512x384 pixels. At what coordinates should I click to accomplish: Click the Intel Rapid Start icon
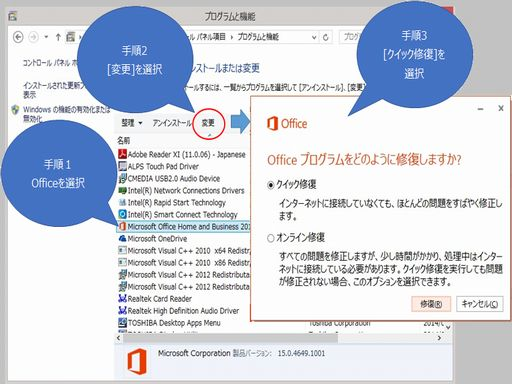click(x=122, y=202)
